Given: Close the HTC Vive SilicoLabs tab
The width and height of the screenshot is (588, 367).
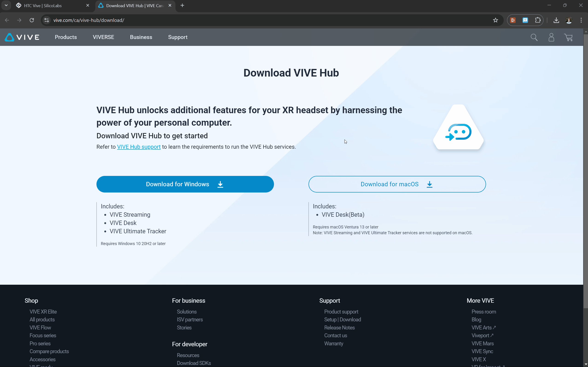Looking at the screenshot, I should tap(88, 5).
